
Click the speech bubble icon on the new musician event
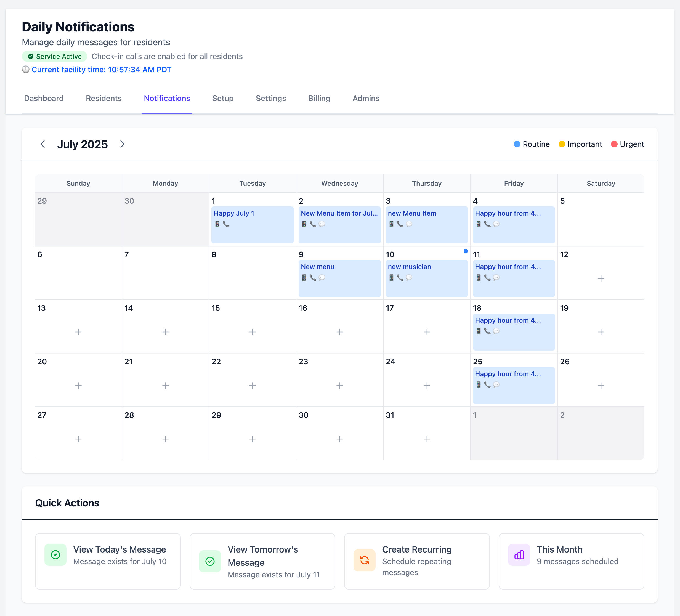point(409,278)
